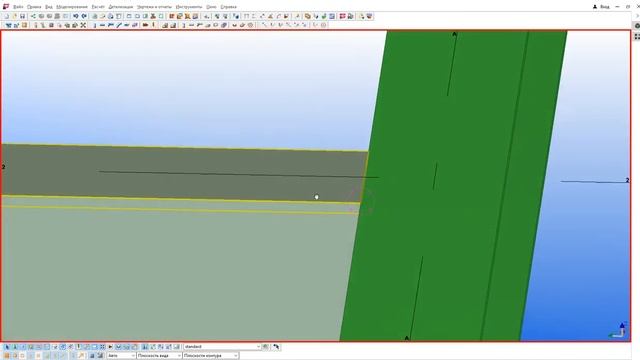Toggle the Select all selection switch
640x360 pixels.
[7, 347]
